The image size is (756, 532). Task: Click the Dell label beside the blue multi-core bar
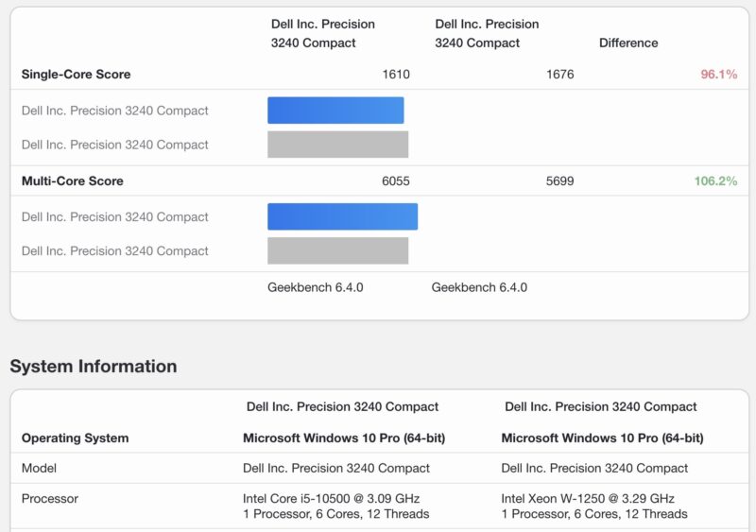(114, 217)
